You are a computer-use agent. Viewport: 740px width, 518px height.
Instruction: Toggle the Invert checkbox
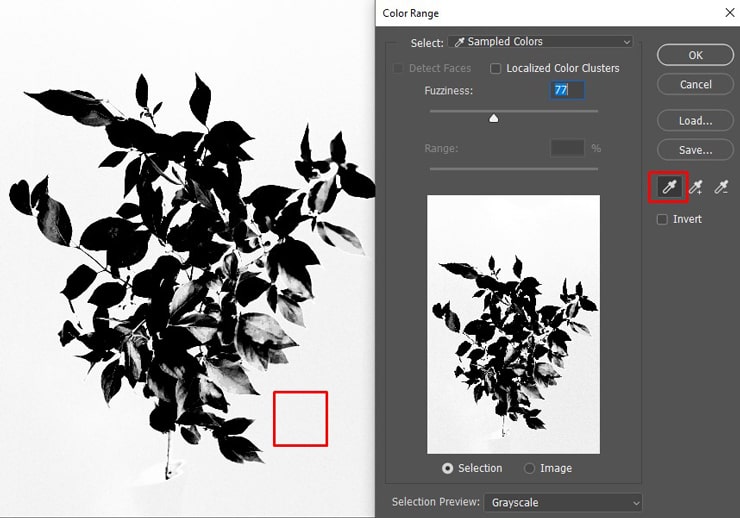click(x=662, y=219)
